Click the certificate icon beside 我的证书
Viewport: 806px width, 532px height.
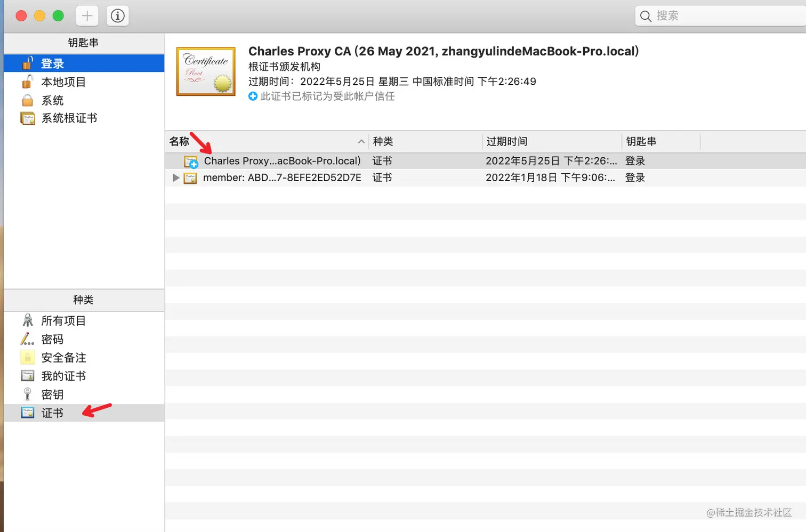click(x=28, y=375)
